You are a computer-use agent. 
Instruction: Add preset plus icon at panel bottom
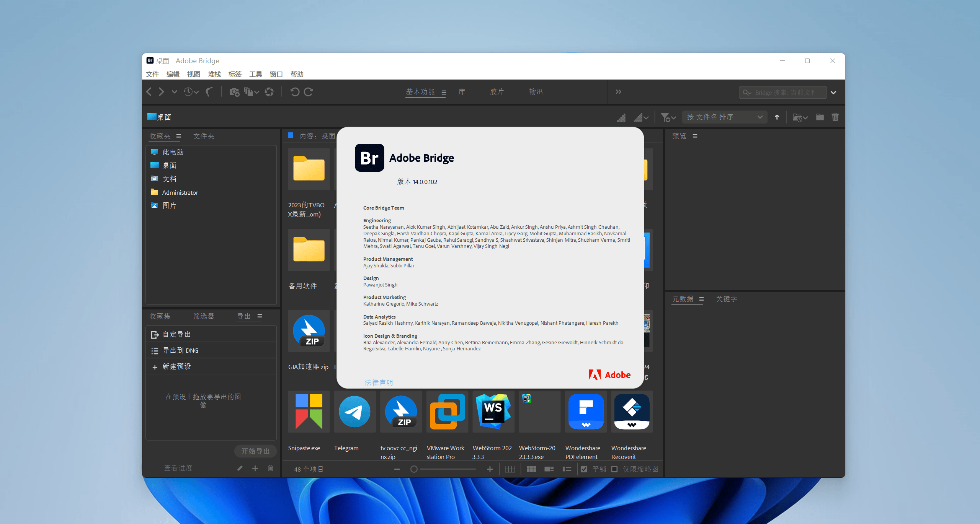[x=255, y=468]
